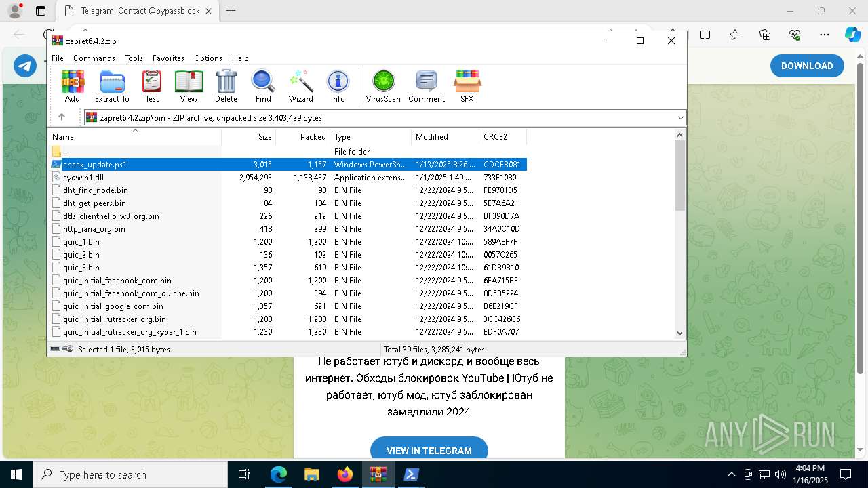Screen dimensions: 868x488
Task: Click file list scrollbar down arrow
Action: coord(680,333)
